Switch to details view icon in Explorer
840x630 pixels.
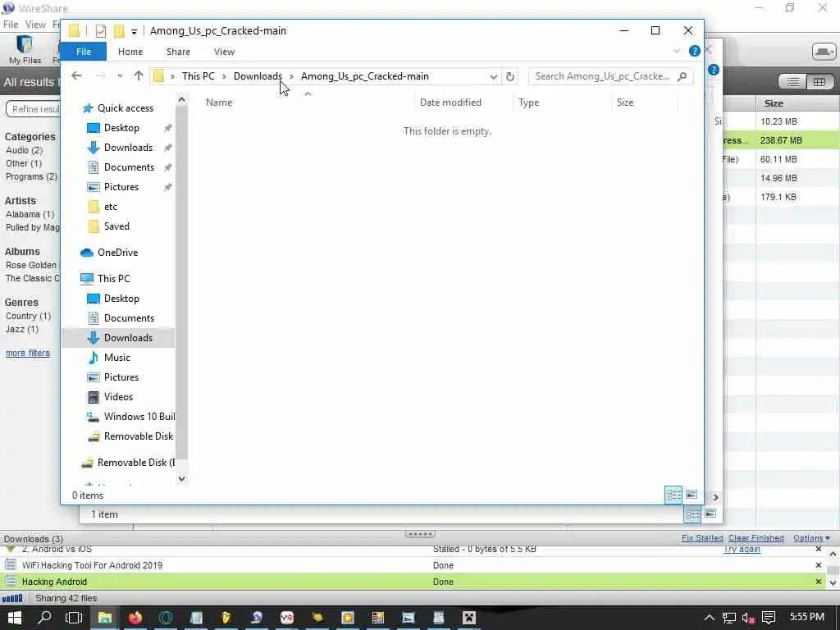(674, 495)
